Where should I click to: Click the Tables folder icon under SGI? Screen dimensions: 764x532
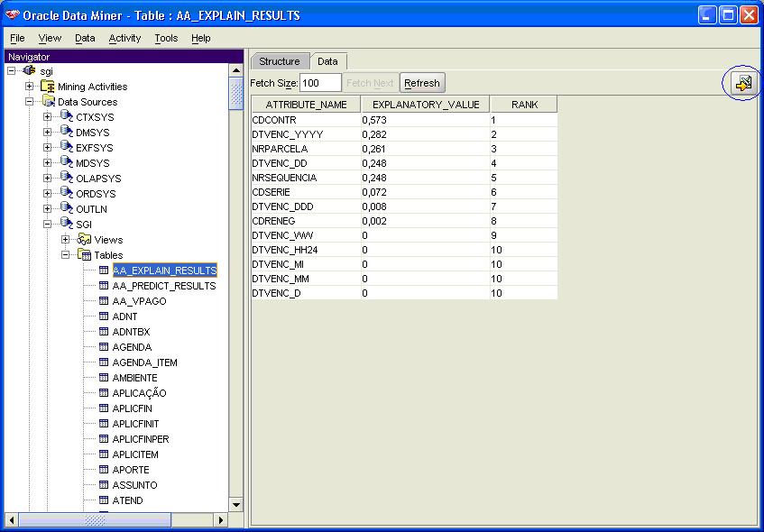(84, 255)
